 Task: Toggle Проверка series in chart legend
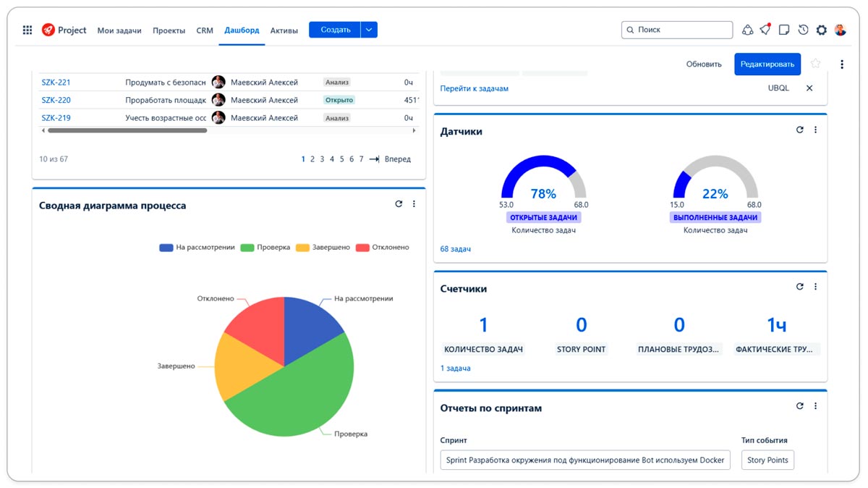pyautogui.click(x=265, y=248)
